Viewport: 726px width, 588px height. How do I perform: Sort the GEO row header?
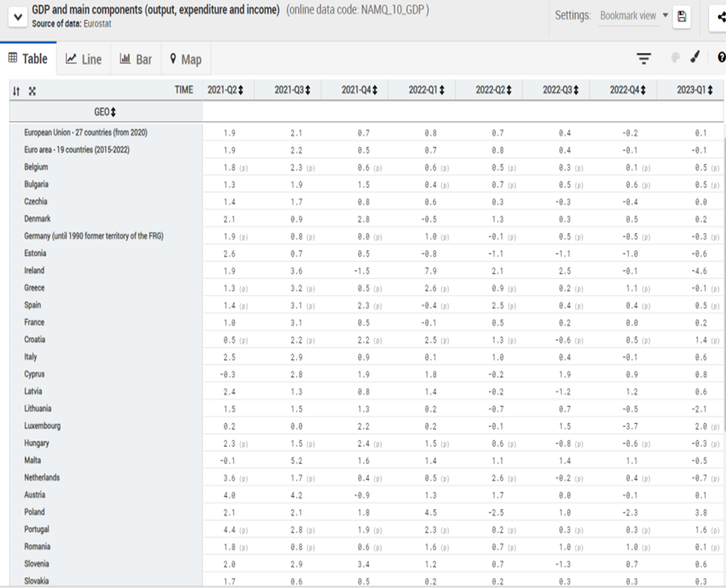tap(114, 112)
